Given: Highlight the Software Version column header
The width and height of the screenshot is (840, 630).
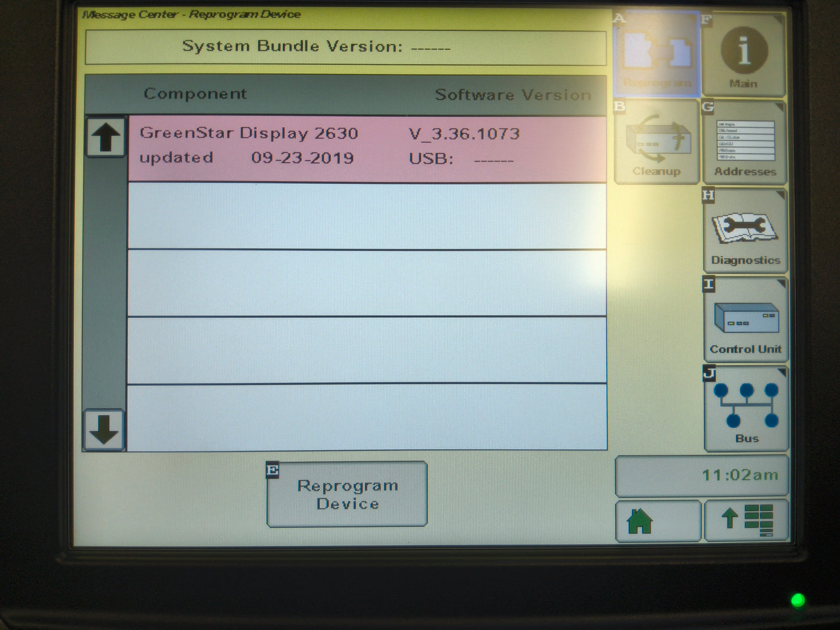Looking at the screenshot, I should point(514,94).
